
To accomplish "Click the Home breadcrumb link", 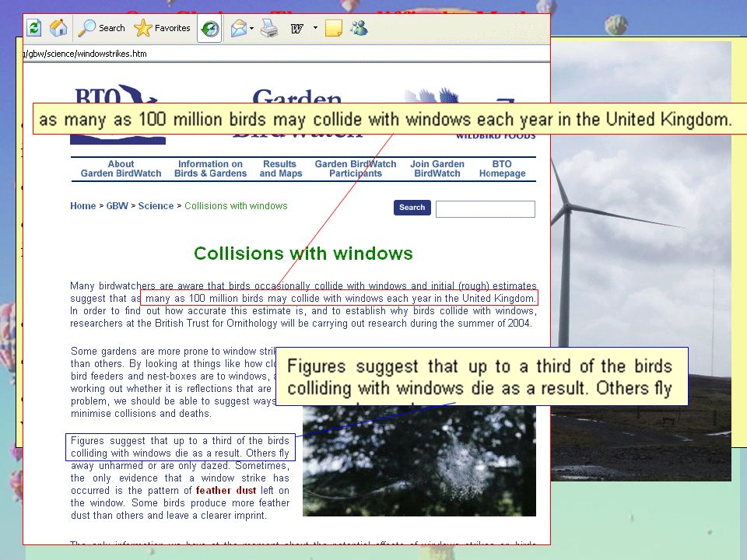I will tap(83, 205).
